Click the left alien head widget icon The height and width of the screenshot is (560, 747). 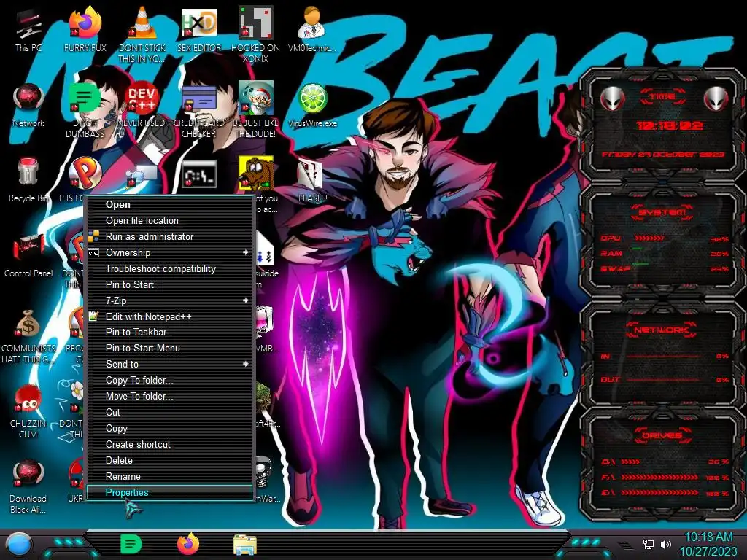[x=612, y=99]
